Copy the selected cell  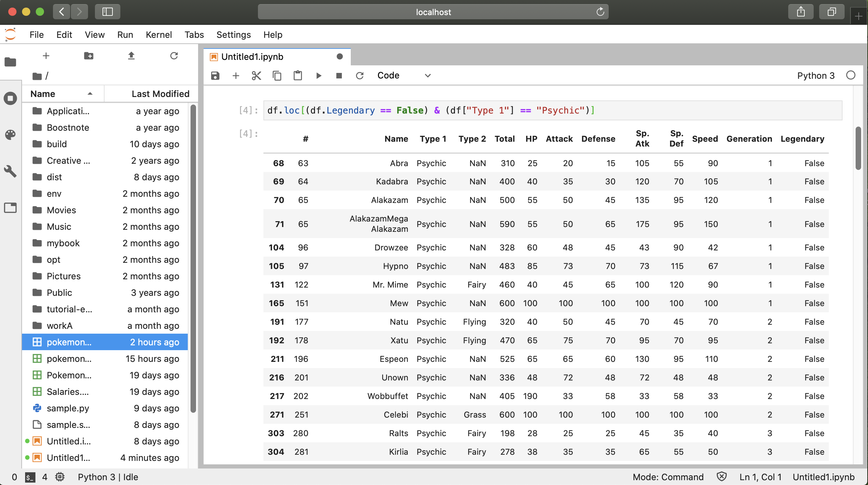(x=277, y=76)
